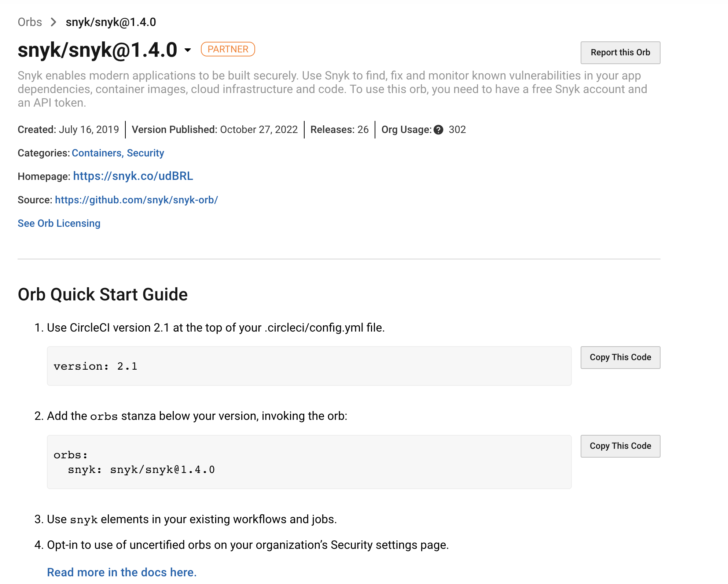Viewport: 728px width, 584px height.
Task: Copy the version 2.1 code snippet
Action: [620, 358]
